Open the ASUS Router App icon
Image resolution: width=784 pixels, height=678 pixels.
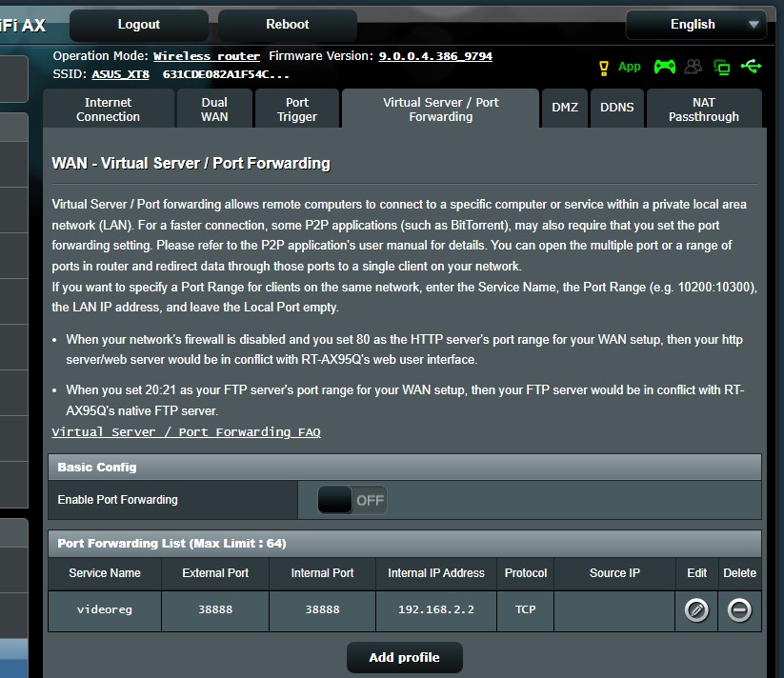coord(629,67)
